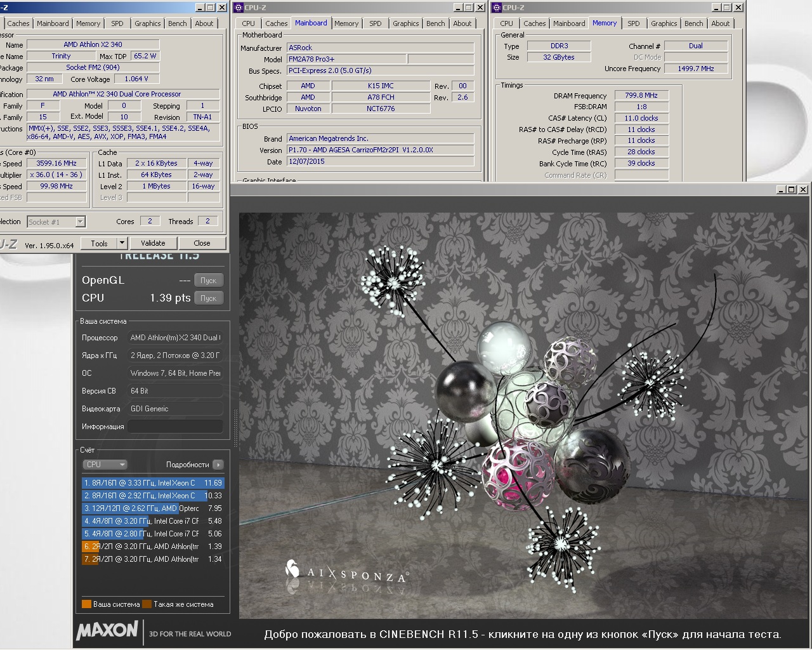The image size is (812, 650).
Task: Open Bench tab in the right CPU-Z window
Action: click(x=694, y=23)
